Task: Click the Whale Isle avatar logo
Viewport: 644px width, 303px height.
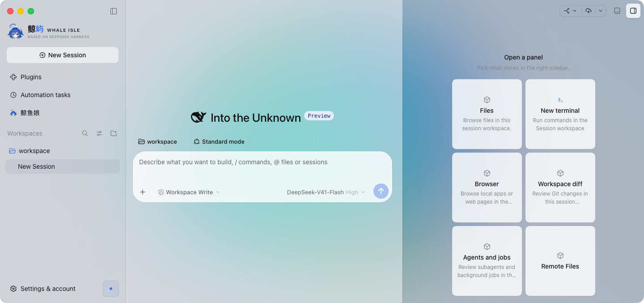Action: coord(16,31)
